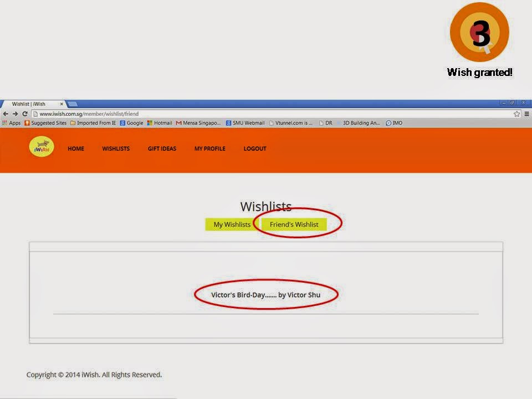Viewport: 532px width, 399px height.
Task: Click LOGOUT in the navigation bar
Action: point(255,149)
